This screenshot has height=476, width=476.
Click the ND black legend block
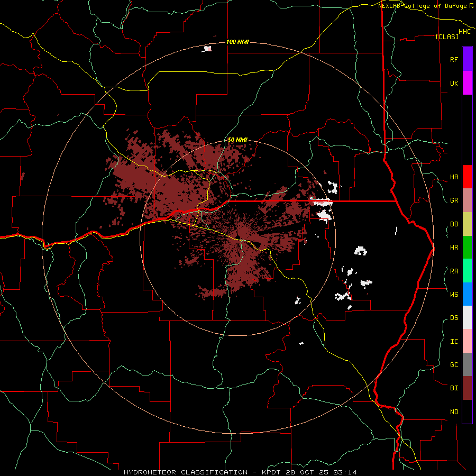pos(467,411)
